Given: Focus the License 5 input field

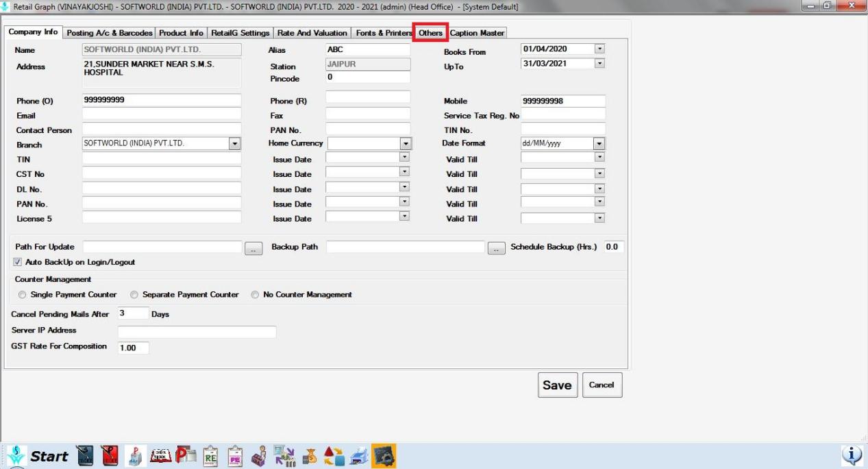Looking at the screenshot, I should click(x=162, y=218).
